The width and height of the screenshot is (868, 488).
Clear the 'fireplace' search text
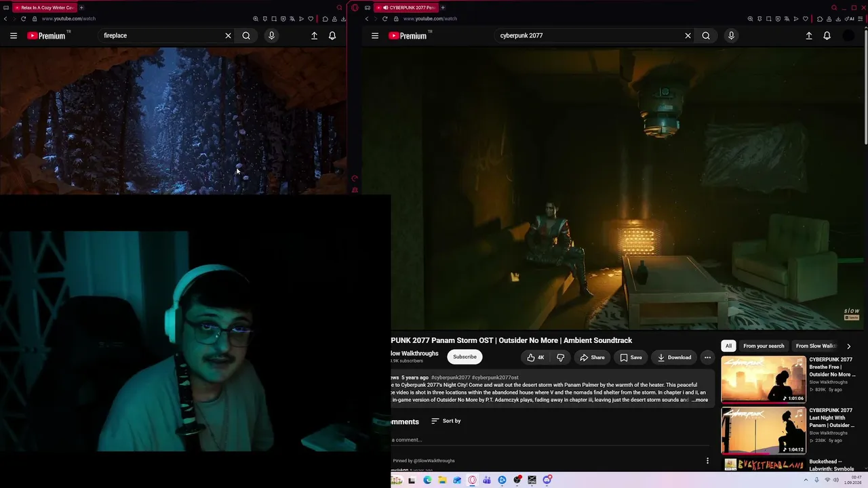[228, 35]
